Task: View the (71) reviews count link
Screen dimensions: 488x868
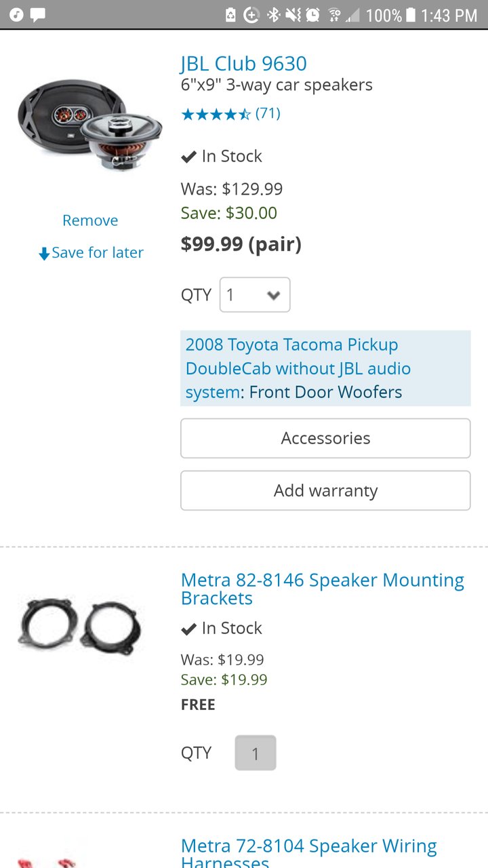Action: click(268, 113)
